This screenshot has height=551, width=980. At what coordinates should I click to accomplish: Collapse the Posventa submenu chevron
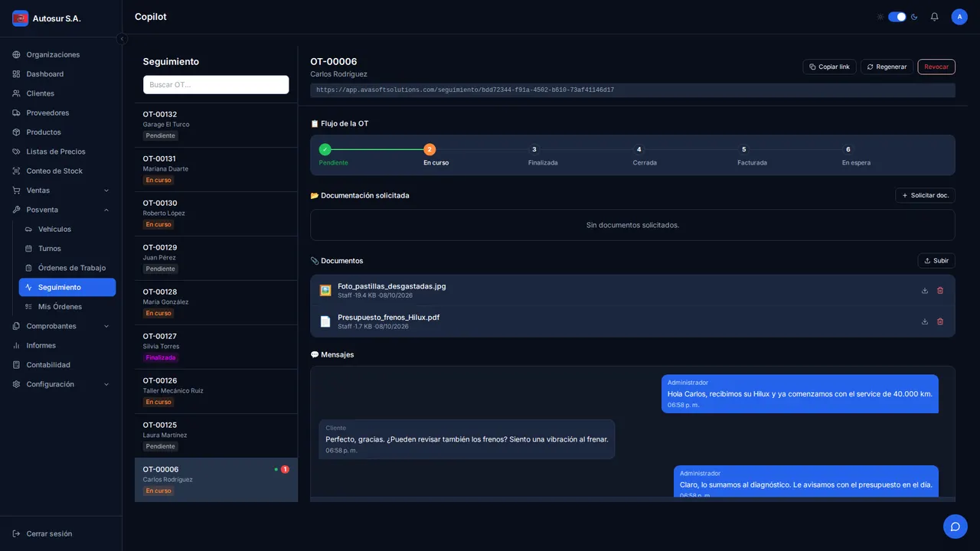point(106,210)
